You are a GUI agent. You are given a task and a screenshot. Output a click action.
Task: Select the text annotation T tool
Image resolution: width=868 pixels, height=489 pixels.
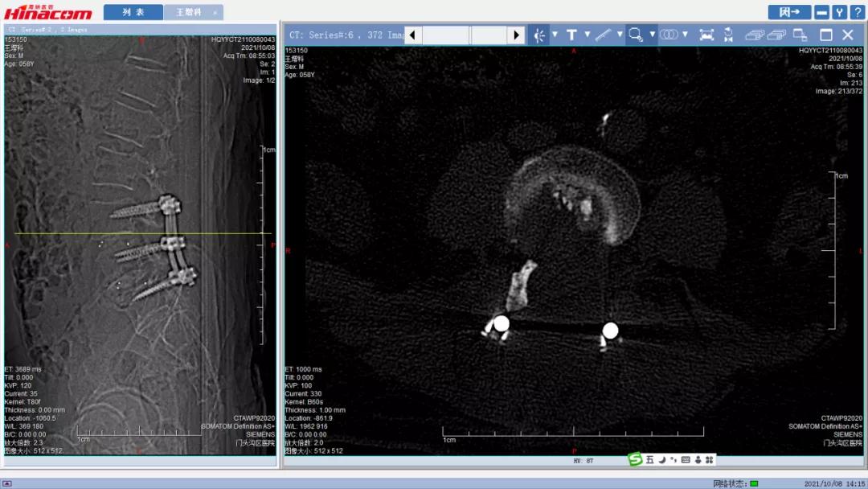(x=572, y=35)
